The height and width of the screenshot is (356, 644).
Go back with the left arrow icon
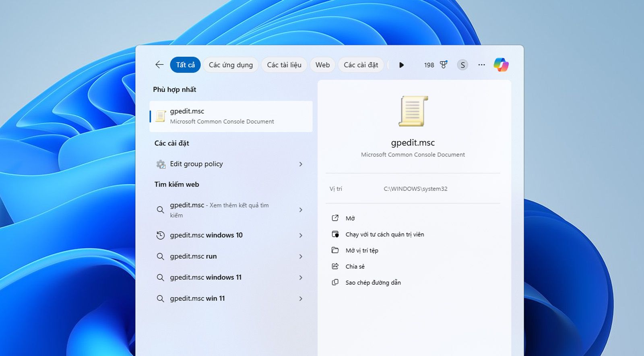(159, 65)
